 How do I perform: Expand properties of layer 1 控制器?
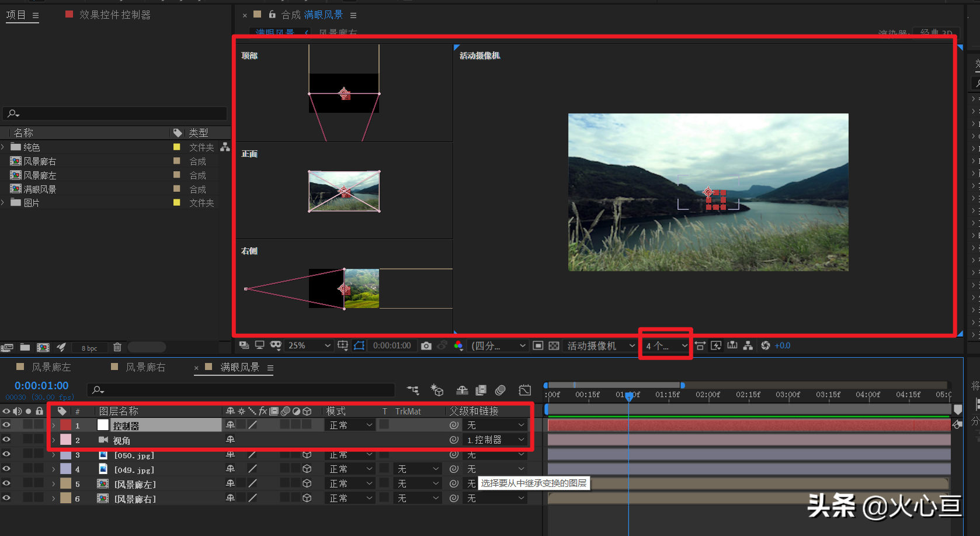click(53, 426)
